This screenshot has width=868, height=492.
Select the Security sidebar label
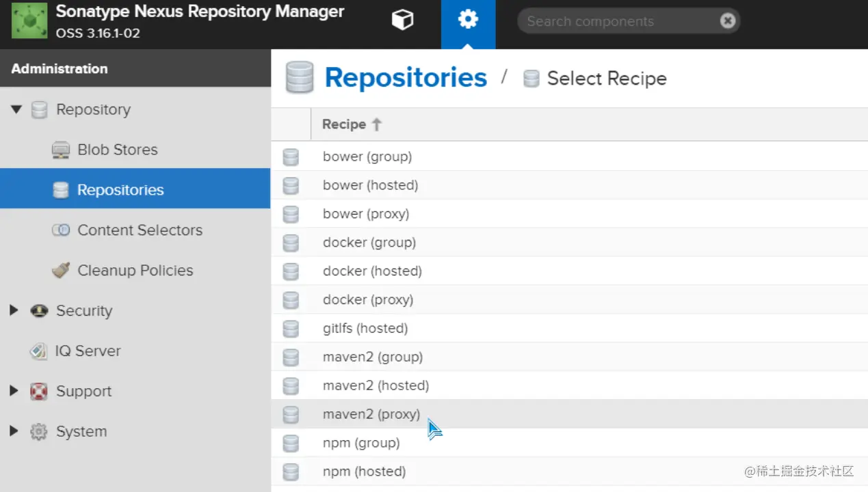[84, 311]
